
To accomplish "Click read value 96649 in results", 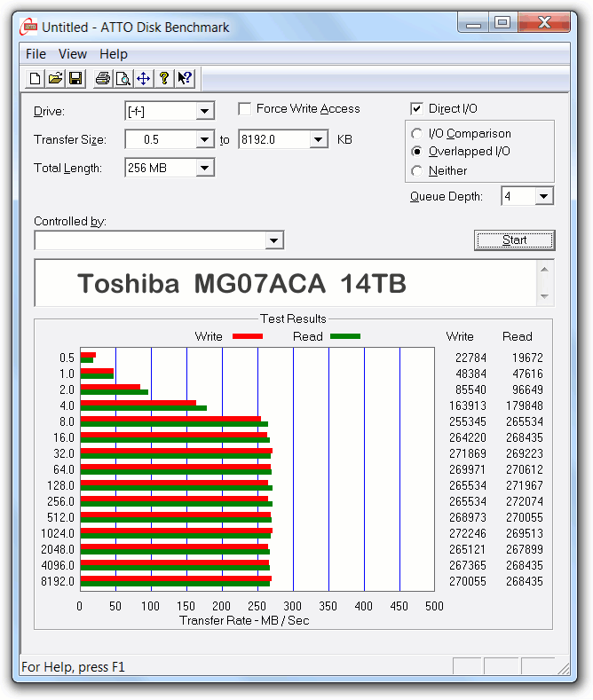I will tap(527, 389).
